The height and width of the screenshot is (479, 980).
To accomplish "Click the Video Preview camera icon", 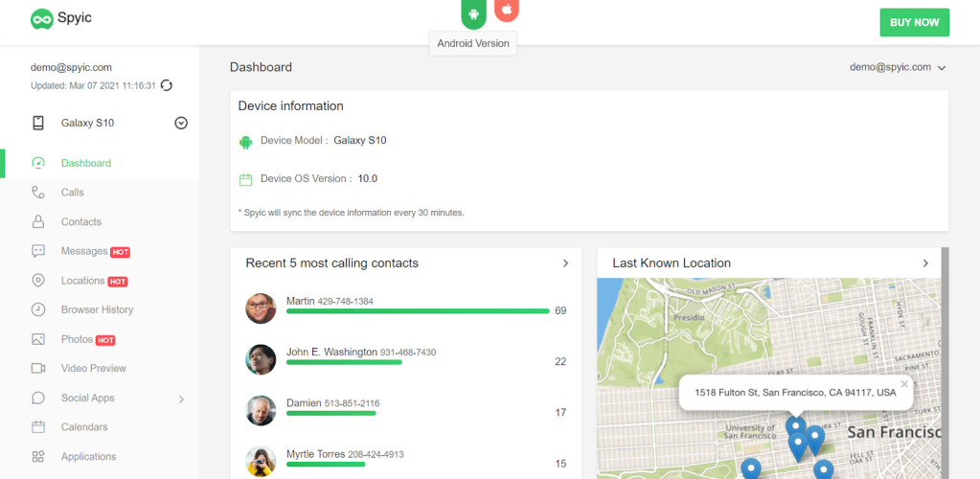I will pyautogui.click(x=38, y=368).
